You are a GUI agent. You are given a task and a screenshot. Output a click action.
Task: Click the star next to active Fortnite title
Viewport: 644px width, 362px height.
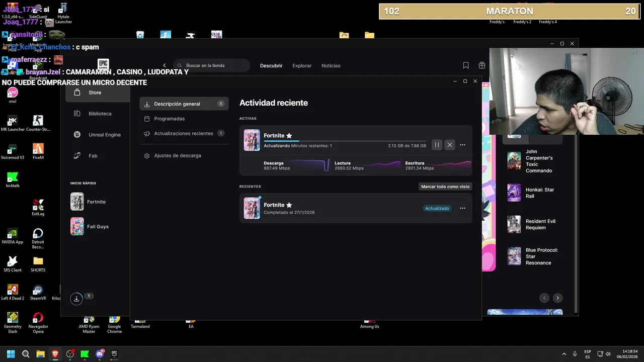(289, 136)
